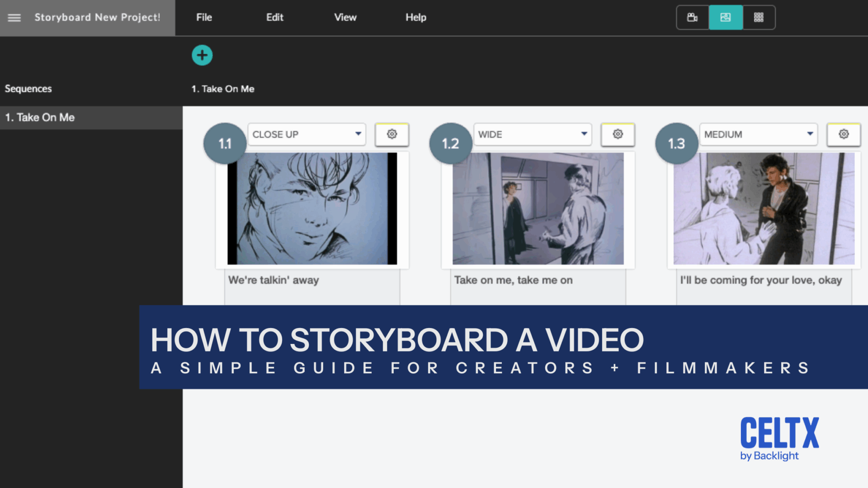
Task: Select the image view mode icon
Action: click(726, 17)
